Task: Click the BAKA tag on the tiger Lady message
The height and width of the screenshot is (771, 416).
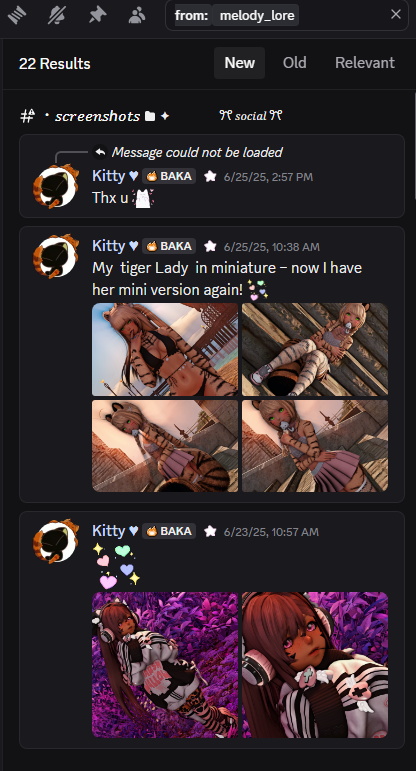Action: pyautogui.click(x=169, y=246)
